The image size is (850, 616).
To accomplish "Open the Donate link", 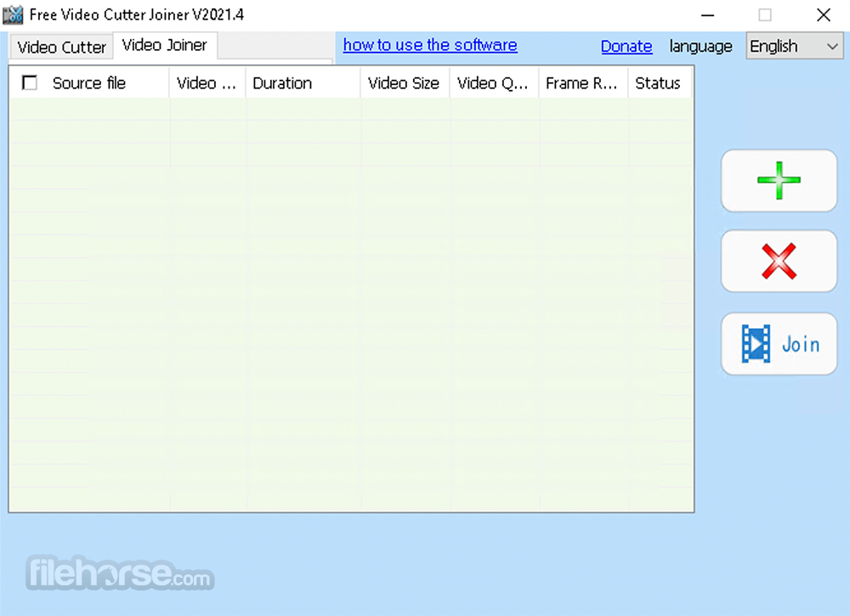I will point(626,47).
